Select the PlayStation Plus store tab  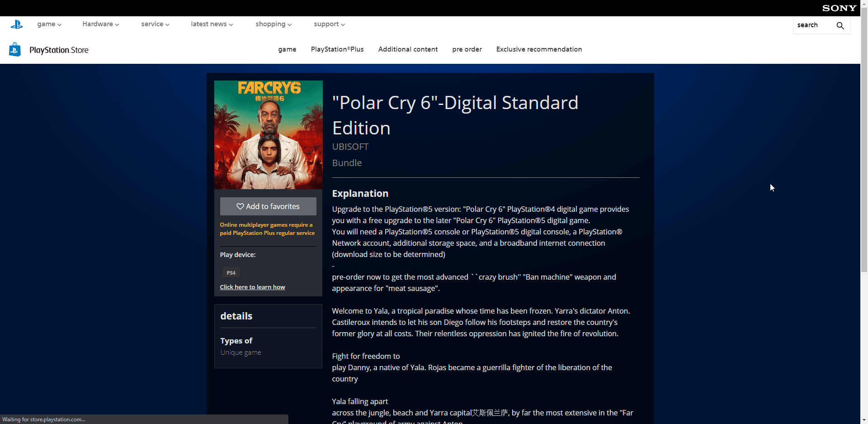337,49
